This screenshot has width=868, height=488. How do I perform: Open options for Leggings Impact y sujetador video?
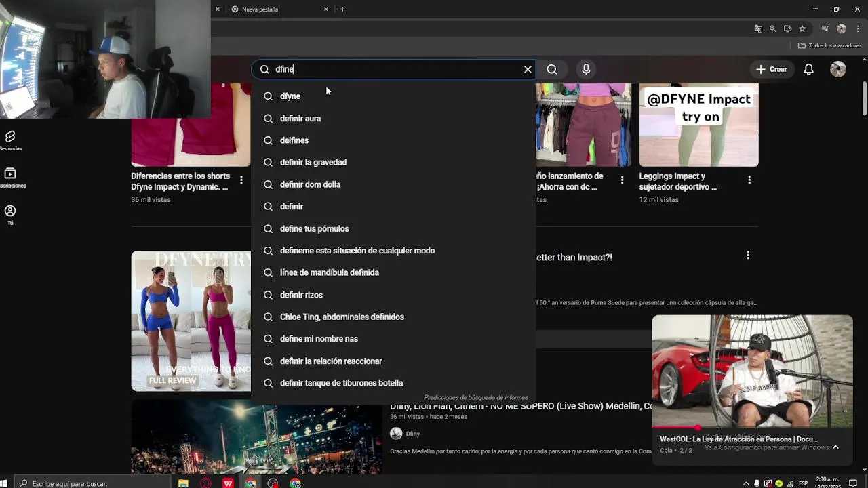click(x=749, y=180)
